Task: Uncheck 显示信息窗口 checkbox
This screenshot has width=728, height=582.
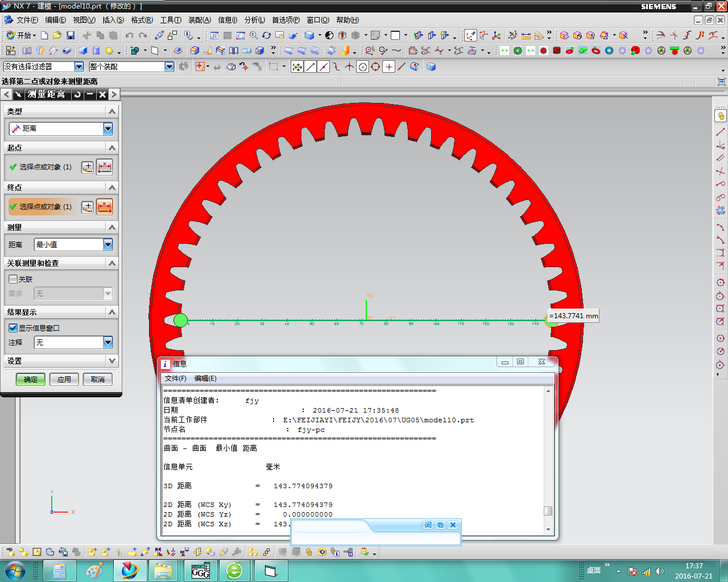Action: pyautogui.click(x=13, y=328)
